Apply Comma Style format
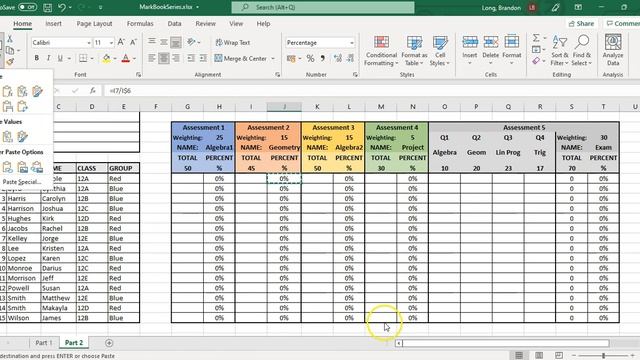Viewport: 640px width, 360px height. coord(323,58)
